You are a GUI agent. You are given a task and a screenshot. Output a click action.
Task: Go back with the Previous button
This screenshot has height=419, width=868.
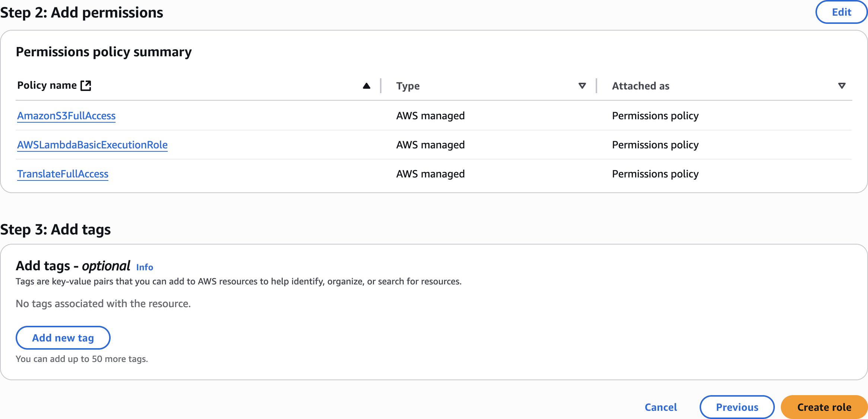[736, 407]
